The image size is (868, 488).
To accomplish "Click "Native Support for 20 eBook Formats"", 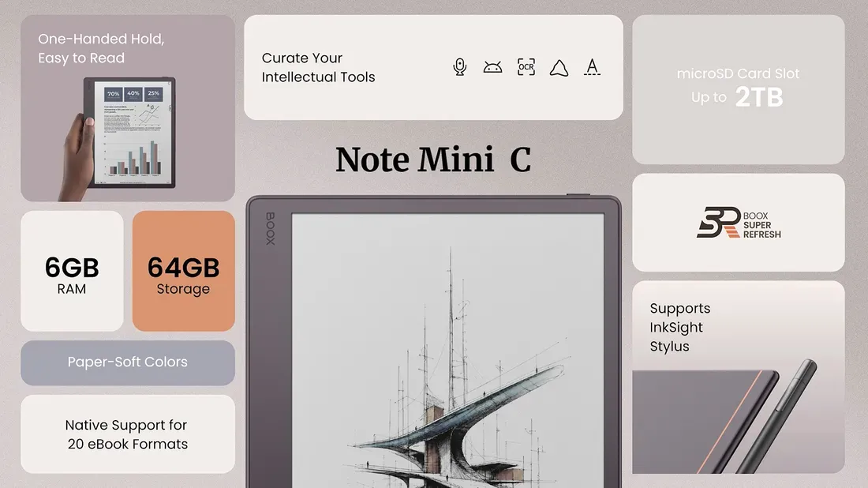I will [127, 434].
